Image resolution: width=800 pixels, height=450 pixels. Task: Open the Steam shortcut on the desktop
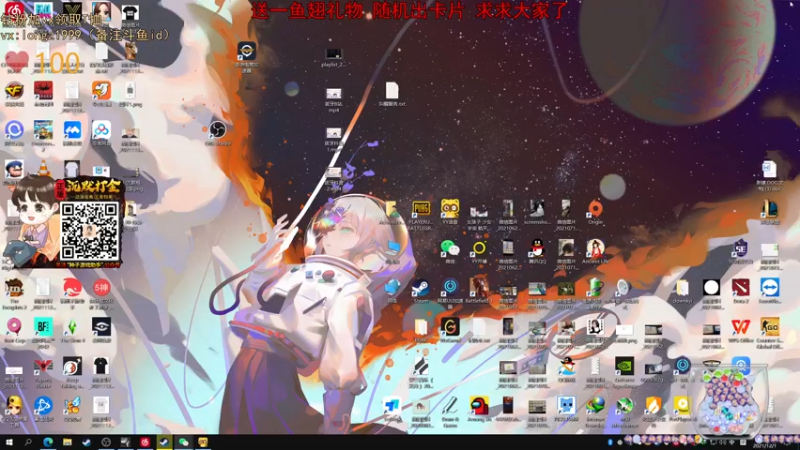click(x=421, y=288)
